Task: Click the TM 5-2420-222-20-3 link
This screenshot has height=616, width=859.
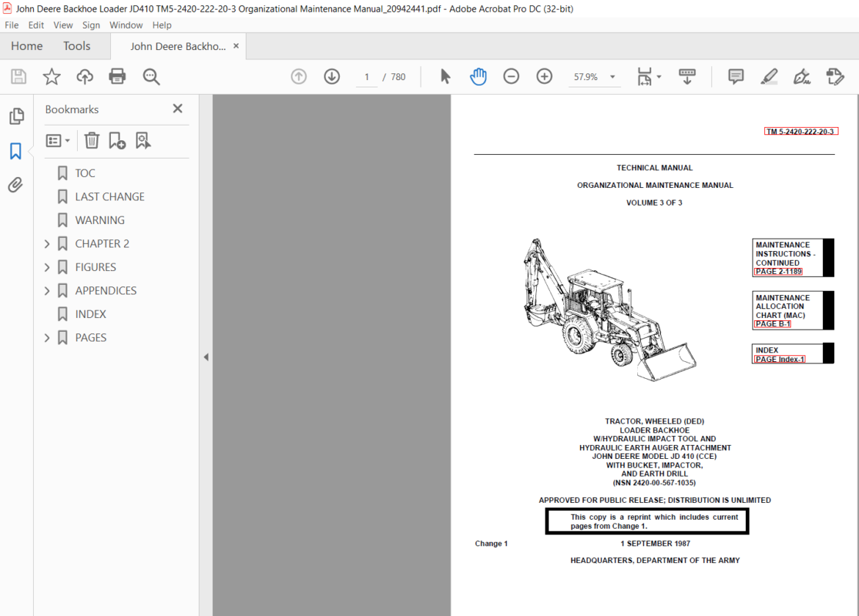Action: click(x=801, y=131)
